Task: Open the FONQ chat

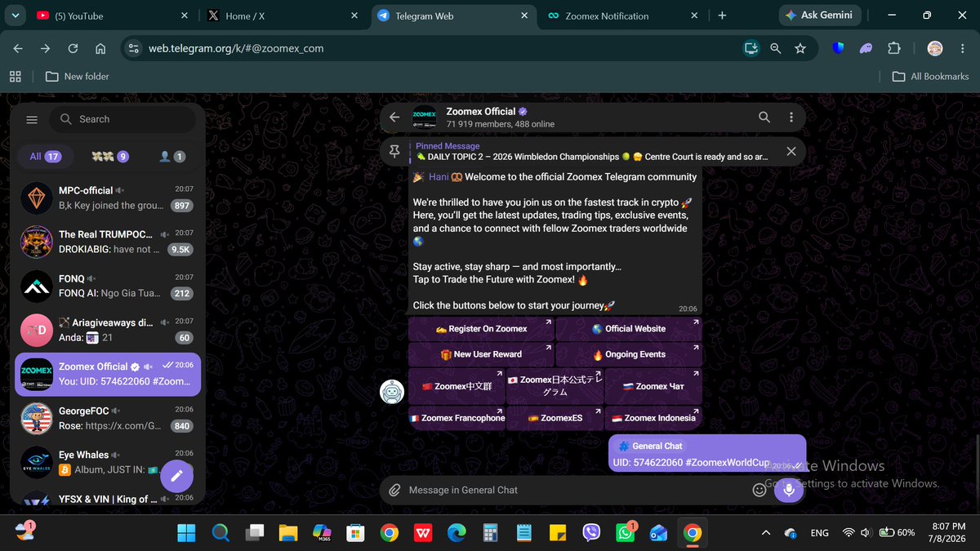Action: point(108,286)
